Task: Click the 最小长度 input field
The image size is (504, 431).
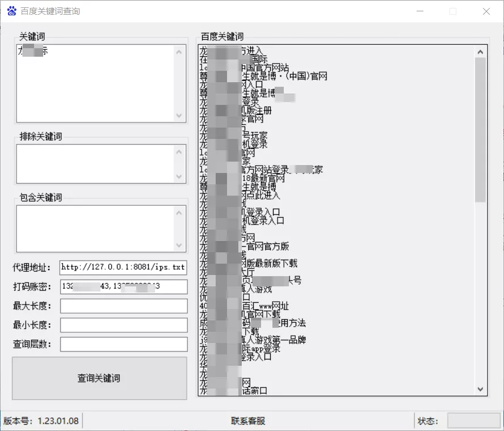Action: click(124, 325)
